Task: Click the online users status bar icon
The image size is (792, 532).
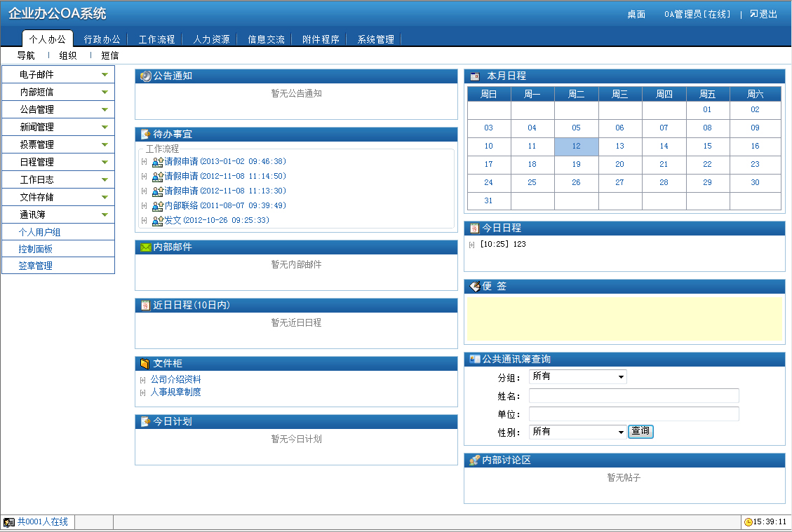Action: coord(9,522)
